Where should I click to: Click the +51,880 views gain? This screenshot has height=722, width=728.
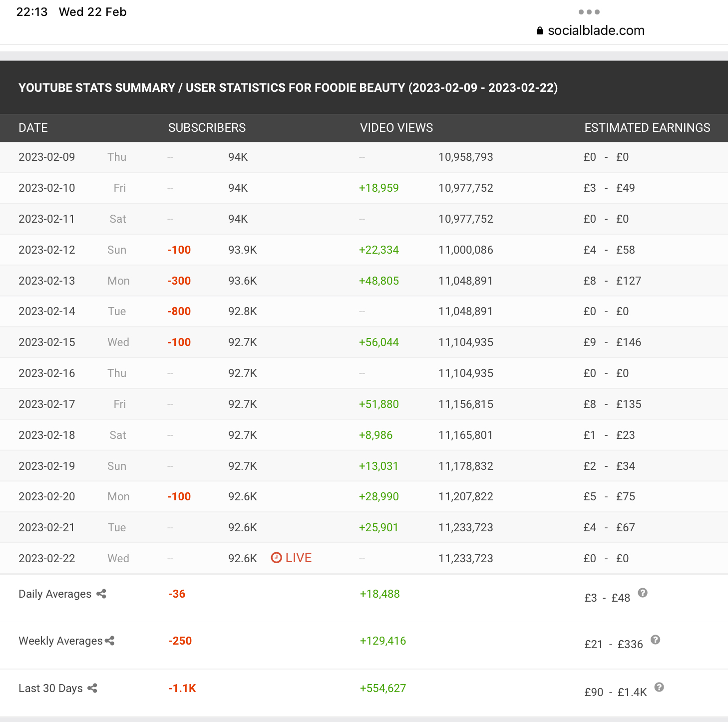tap(379, 404)
